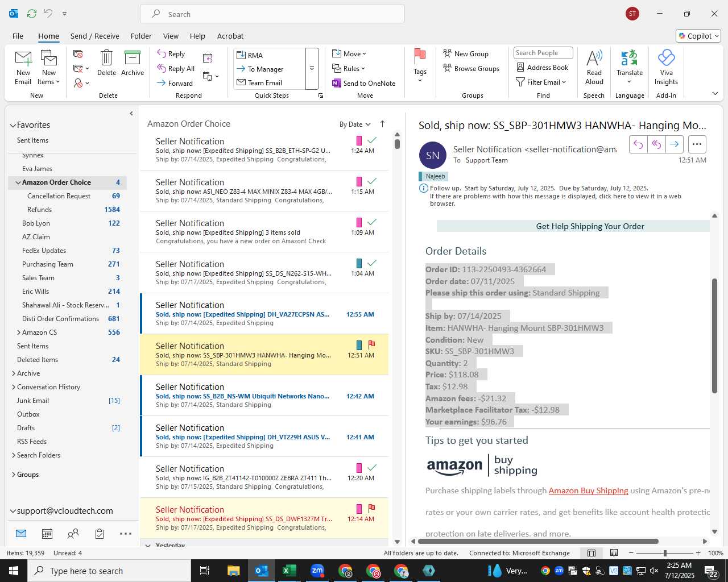Click Get Help Shipping Your Order
The height and width of the screenshot is (582, 728).
point(590,226)
